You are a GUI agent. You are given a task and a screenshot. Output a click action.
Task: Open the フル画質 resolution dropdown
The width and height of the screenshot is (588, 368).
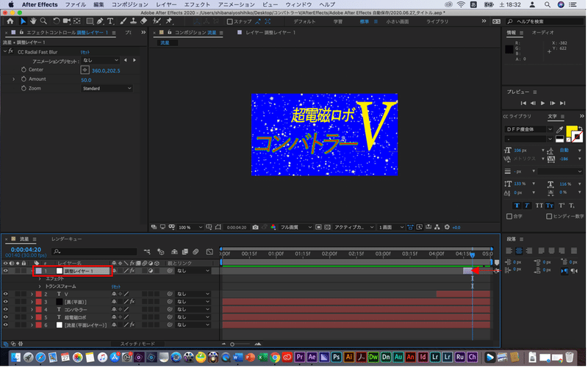click(x=296, y=228)
